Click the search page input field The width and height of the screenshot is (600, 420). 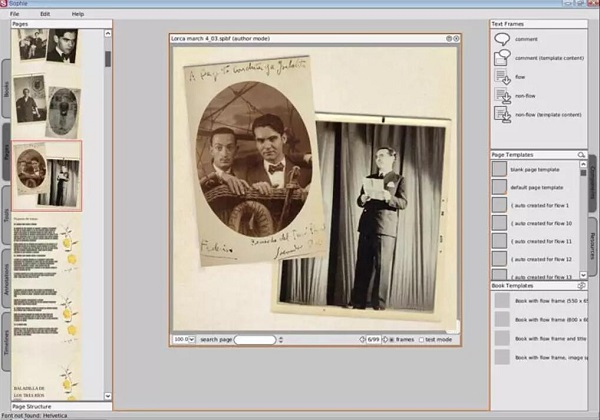(255, 340)
